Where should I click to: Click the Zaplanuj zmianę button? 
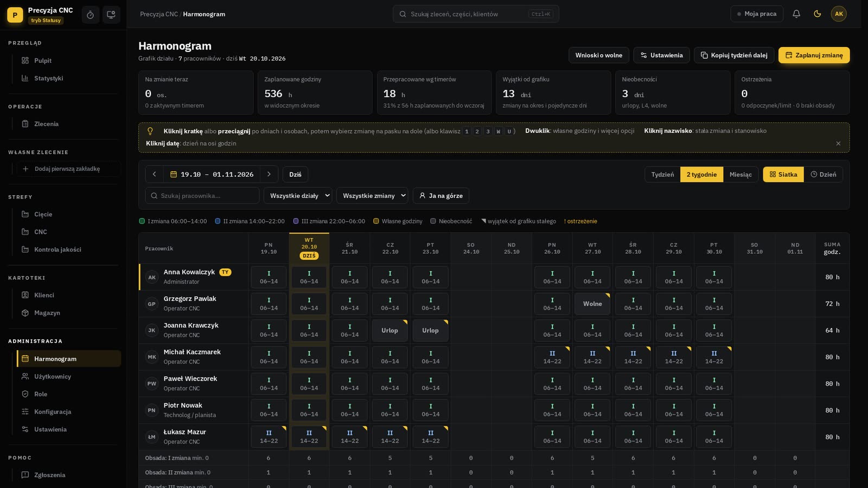[814, 55]
